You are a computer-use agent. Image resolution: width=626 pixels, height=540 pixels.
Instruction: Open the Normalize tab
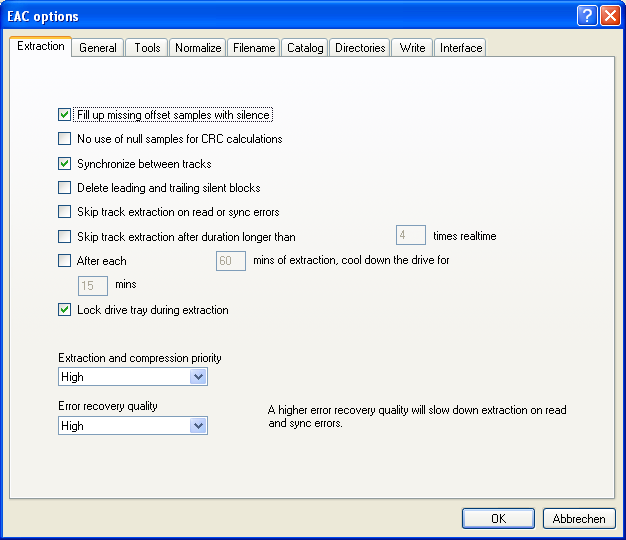point(197,48)
